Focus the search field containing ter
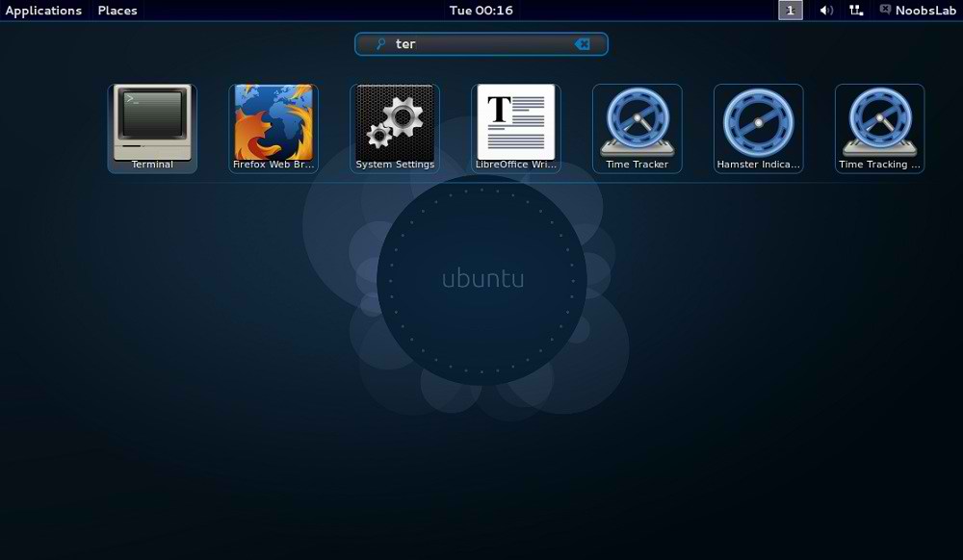The width and height of the screenshot is (963, 560). pyautogui.click(x=481, y=44)
